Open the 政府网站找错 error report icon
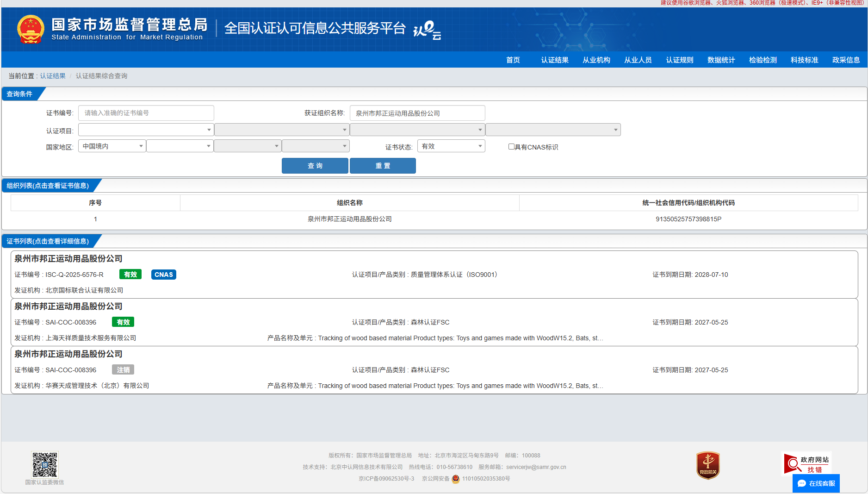The width and height of the screenshot is (868, 494). click(806, 463)
